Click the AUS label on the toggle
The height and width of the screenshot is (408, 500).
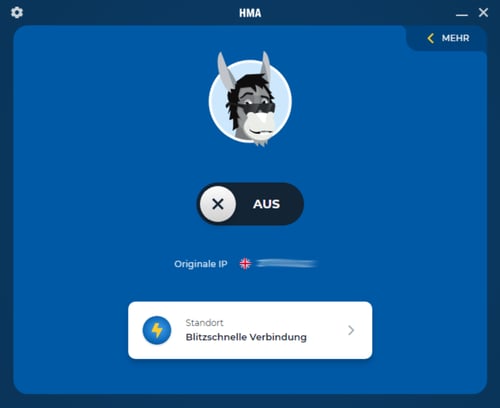(266, 204)
